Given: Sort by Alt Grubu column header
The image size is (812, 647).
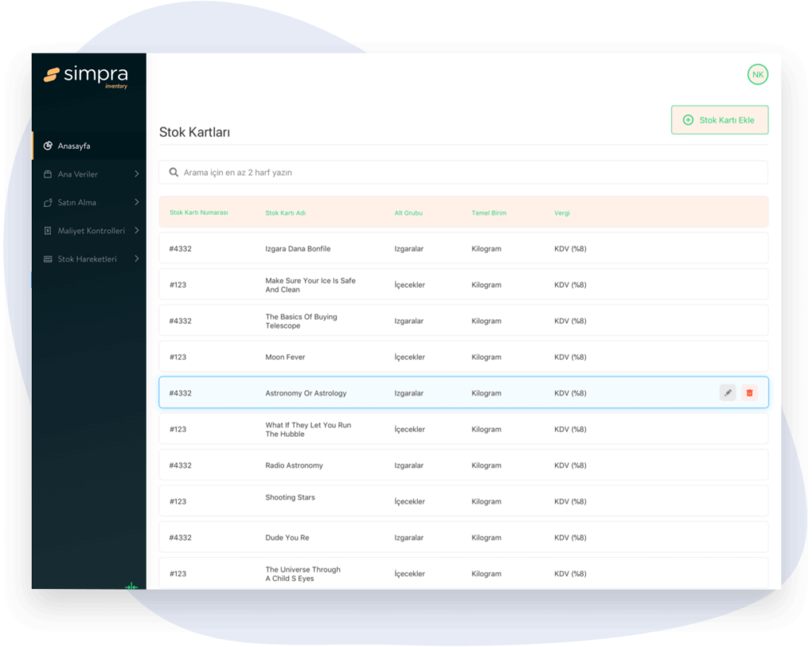Looking at the screenshot, I should 408,212.
